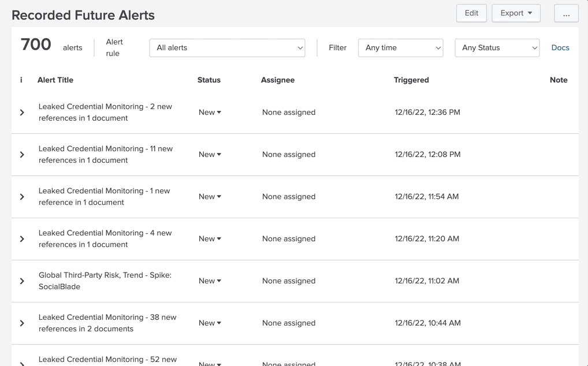Click the Alert Title column header
The width and height of the screenshot is (588, 366).
(55, 80)
